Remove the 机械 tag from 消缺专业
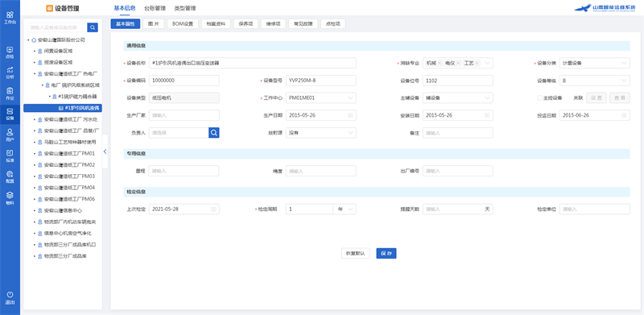The image size is (644, 315). [x=440, y=64]
